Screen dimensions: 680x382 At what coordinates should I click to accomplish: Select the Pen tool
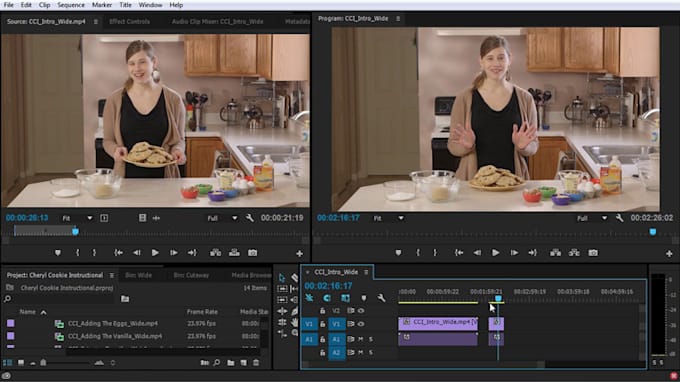click(x=294, y=311)
